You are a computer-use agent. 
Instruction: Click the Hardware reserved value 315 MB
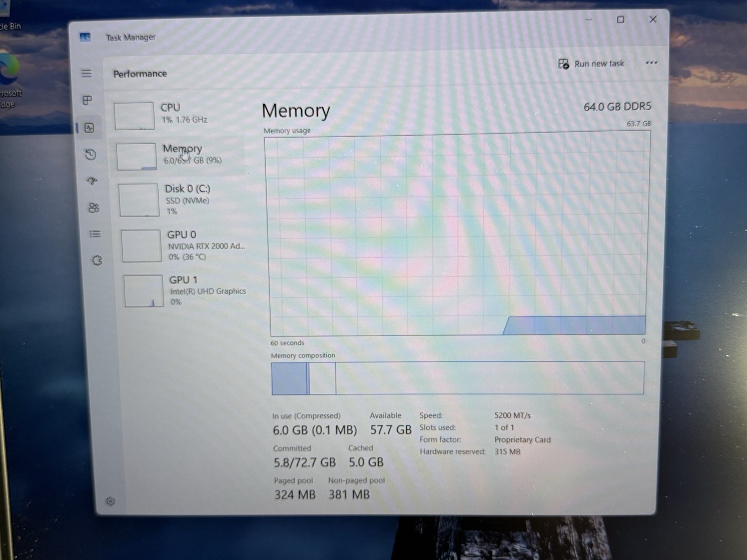[507, 452]
